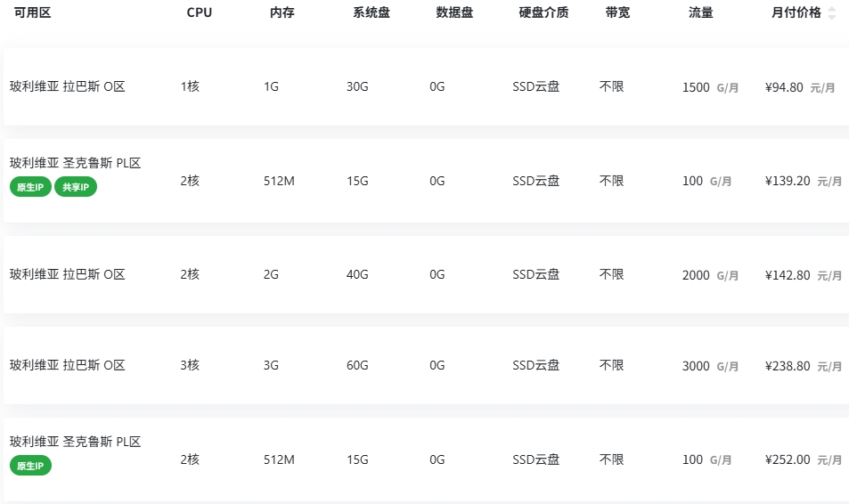
Task: Click the 内存 column header
Action: tap(282, 12)
